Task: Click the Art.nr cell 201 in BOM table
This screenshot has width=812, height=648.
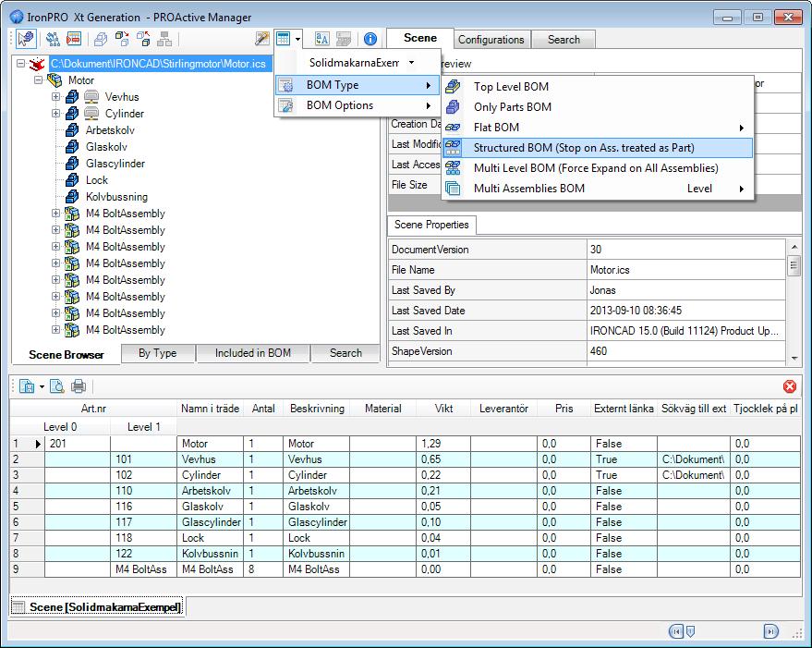Action: click(78, 444)
